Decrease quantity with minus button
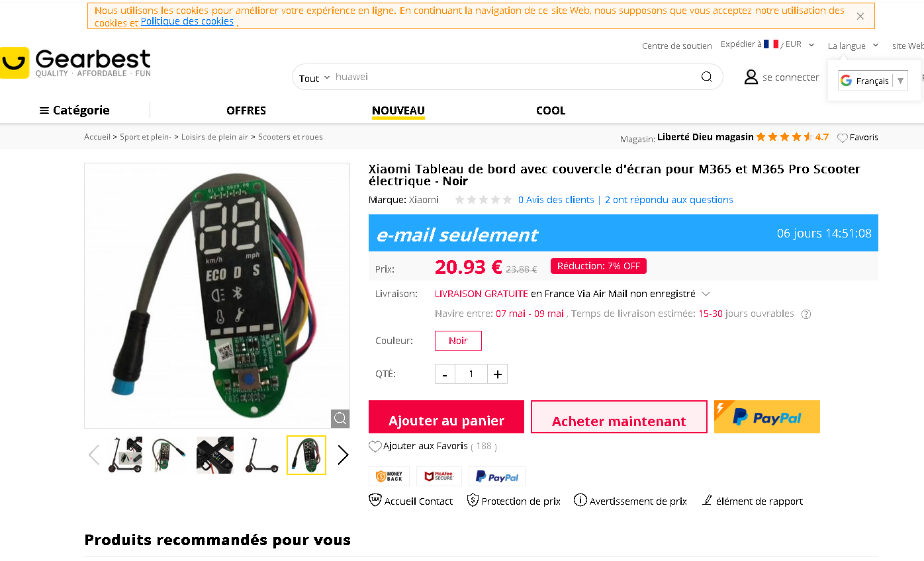The width and height of the screenshot is (924, 561). coord(445,374)
